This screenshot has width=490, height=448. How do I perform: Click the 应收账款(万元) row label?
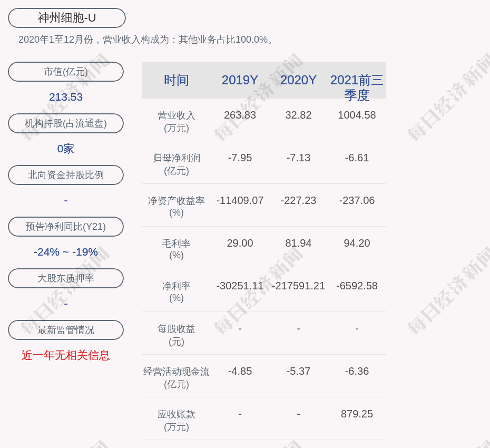click(177, 421)
